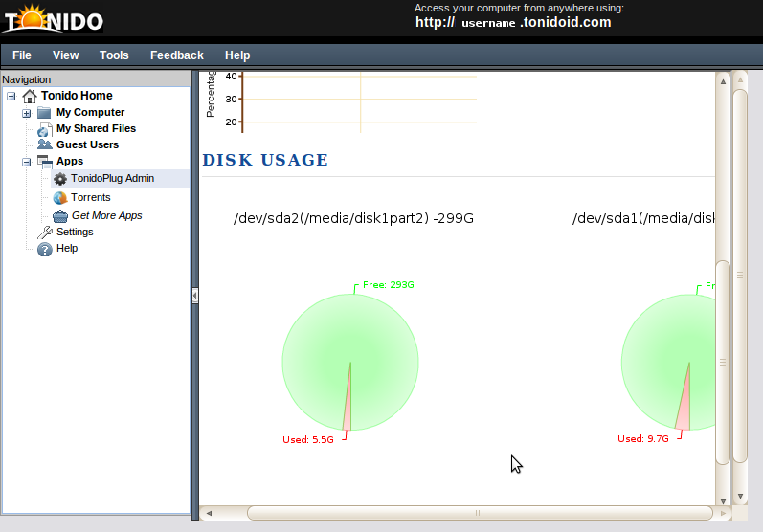Image resolution: width=763 pixels, height=532 pixels.
Task: Click the My Computer folder icon
Action: [44, 113]
